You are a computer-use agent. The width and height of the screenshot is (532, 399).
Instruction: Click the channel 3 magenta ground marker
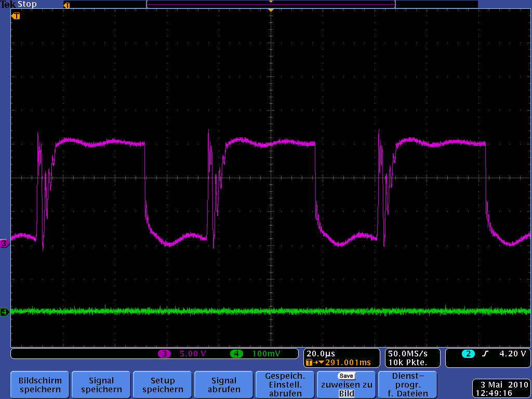pyautogui.click(x=4, y=243)
